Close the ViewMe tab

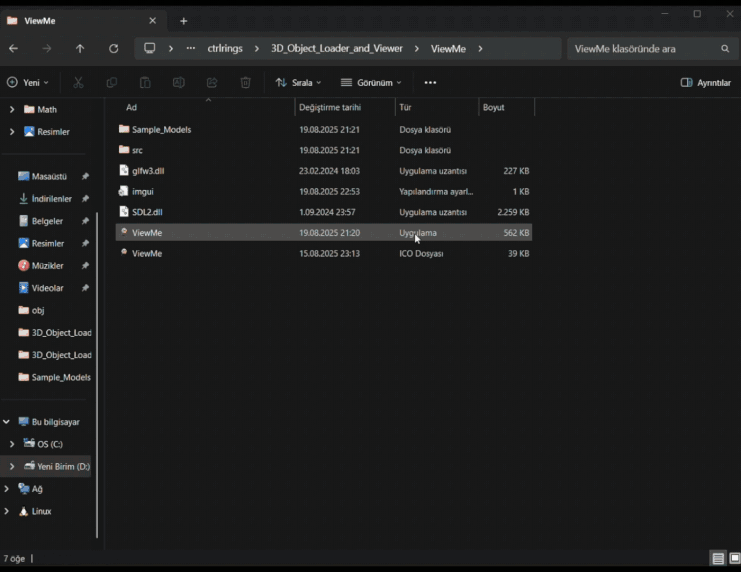(152, 21)
